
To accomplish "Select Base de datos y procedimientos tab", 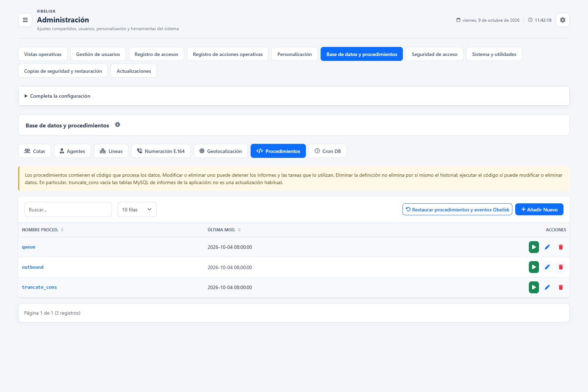I will pos(362,54).
